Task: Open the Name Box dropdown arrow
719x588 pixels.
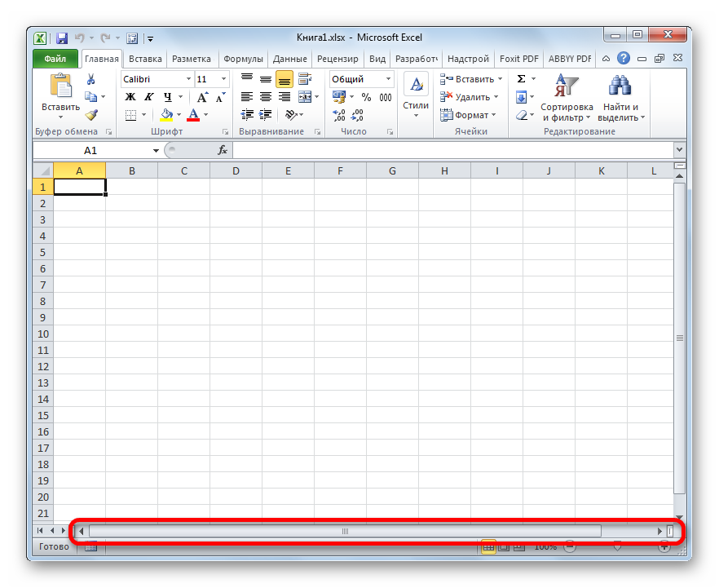Action: point(157,151)
